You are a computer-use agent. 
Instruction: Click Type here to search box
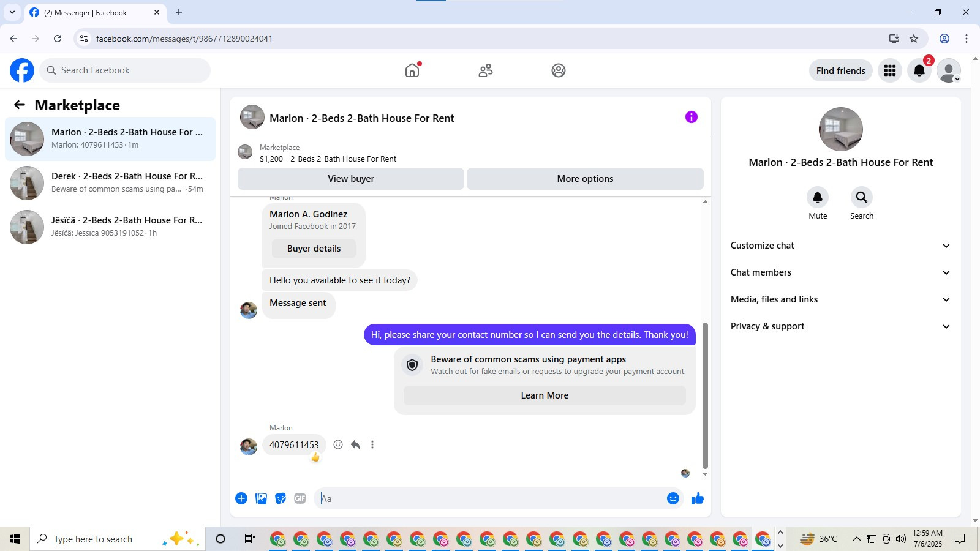[118, 539]
